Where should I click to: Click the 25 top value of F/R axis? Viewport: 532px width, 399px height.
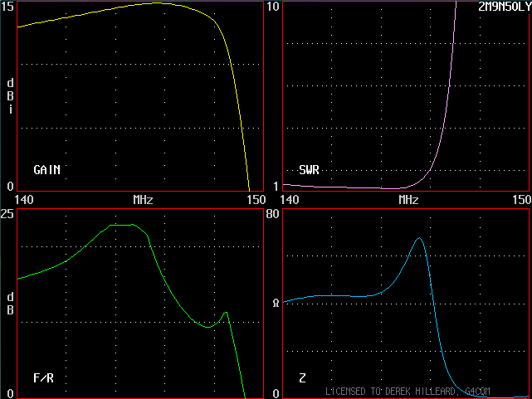[7, 214]
